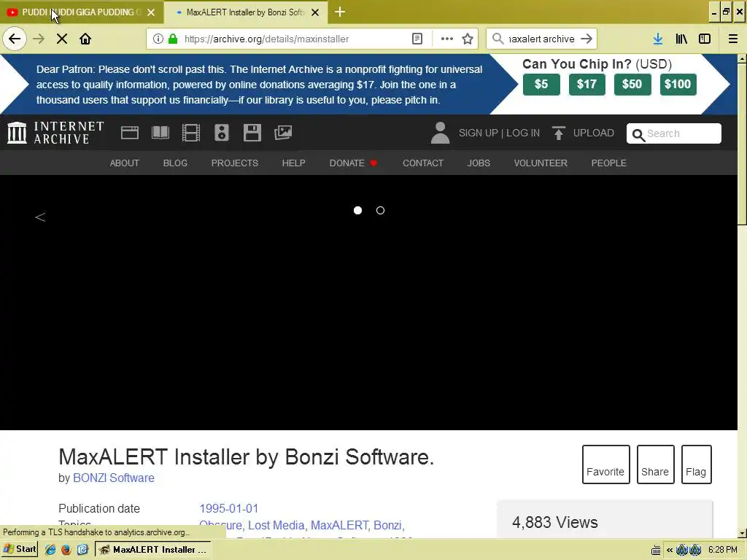
Task: Open Internet Archive web icon
Action: coord(130,133)
